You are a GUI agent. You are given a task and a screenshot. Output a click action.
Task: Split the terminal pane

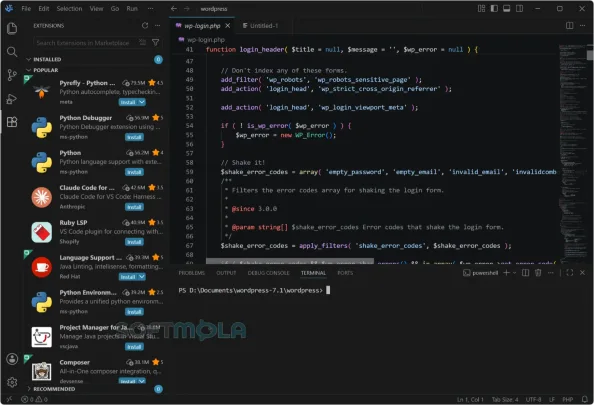click(x=525, y=272)
